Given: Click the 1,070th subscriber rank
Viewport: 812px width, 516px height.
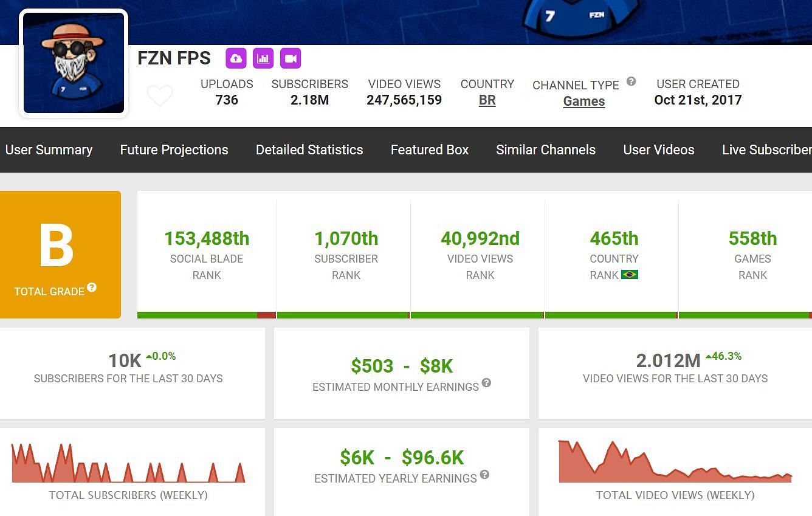Looking at the screenshot, I should point(346,238).
